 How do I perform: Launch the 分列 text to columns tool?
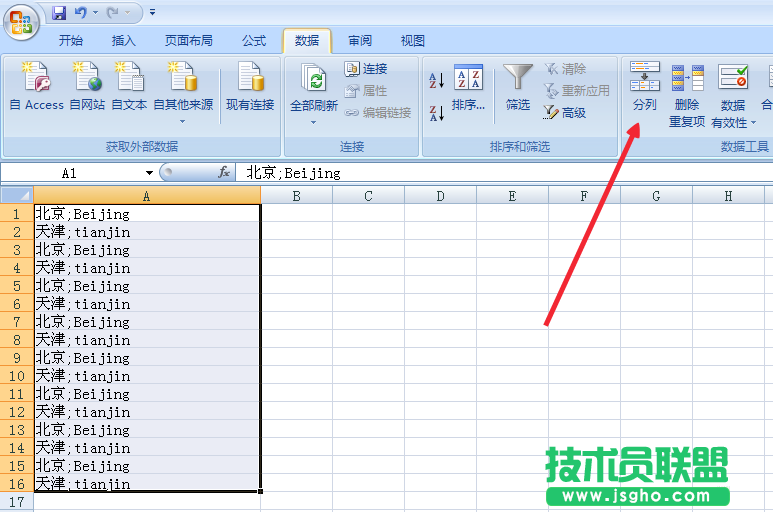click(645, 86)
